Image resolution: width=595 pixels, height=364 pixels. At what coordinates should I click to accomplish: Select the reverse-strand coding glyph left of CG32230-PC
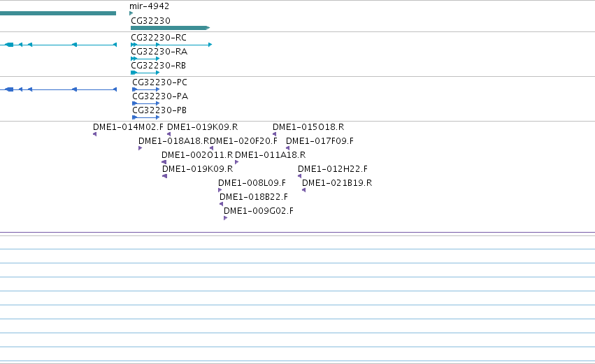click(59, 89)
